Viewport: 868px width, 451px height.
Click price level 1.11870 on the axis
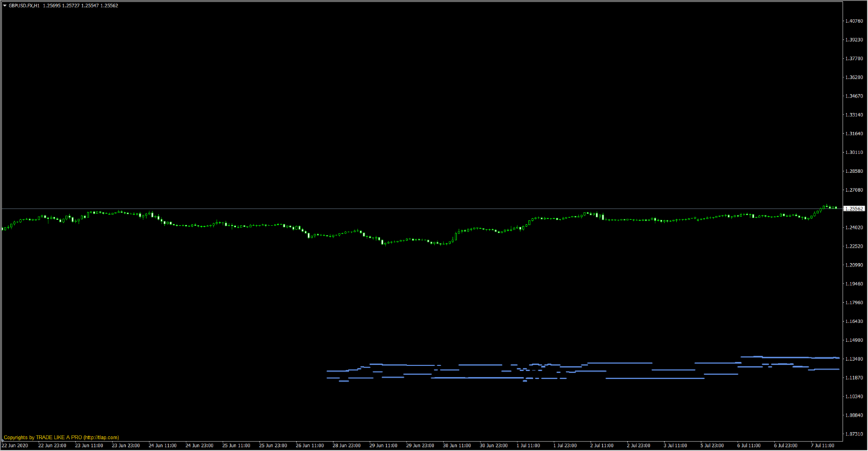855,378
